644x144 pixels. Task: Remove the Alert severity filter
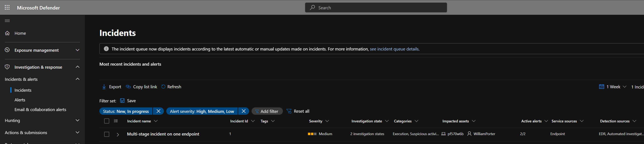coord(243,111)
